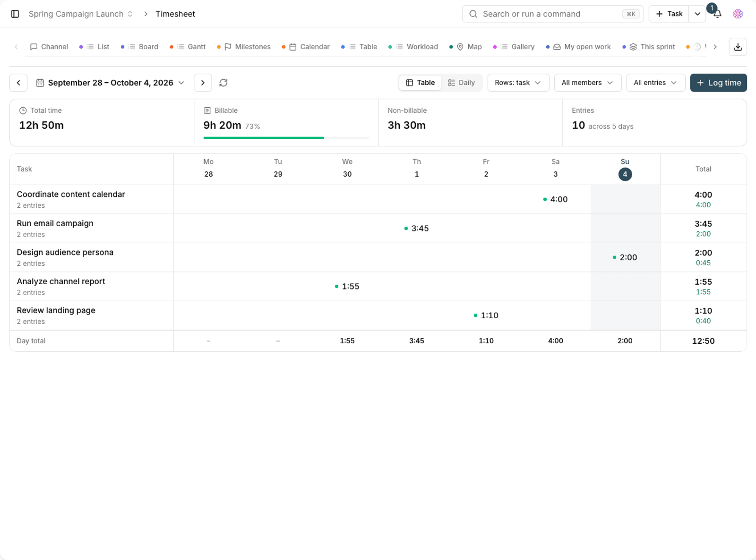This screenshot has height=560, width=756.
Task: Switch to Board view
Action: pyautogui.click(x=139, y=47)
